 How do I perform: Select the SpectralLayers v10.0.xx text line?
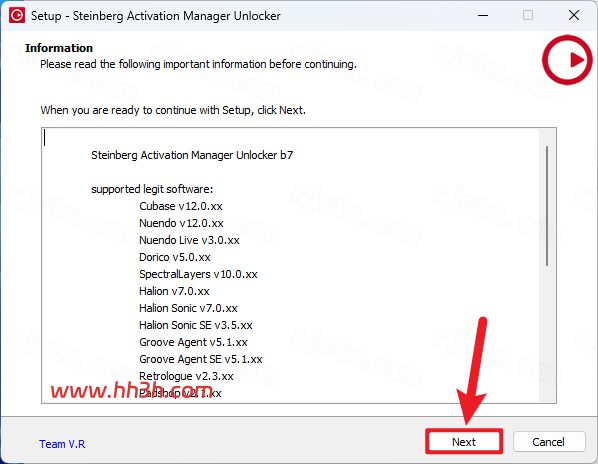tap(198, 274)
